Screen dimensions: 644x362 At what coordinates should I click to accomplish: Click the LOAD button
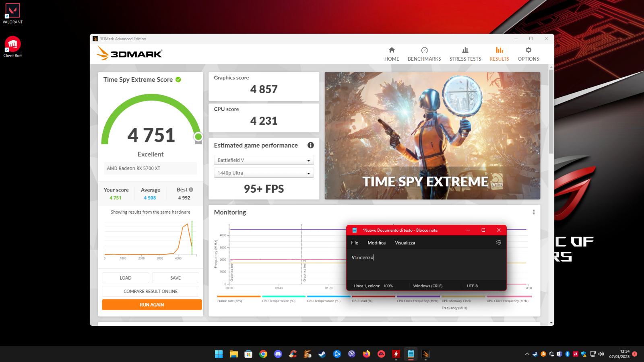pos(126,278)
